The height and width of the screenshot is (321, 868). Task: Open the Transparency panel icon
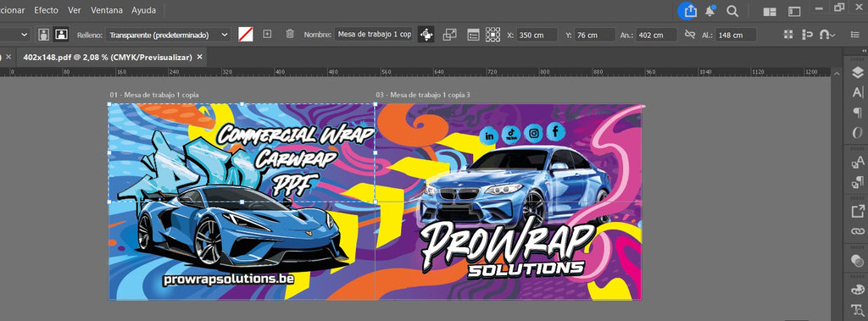pos(858,260)
